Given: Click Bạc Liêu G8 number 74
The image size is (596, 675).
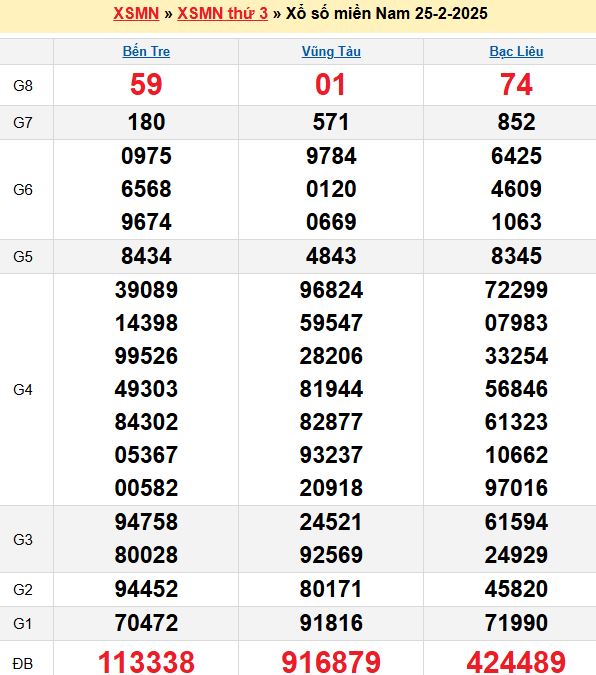Looking at the screenshot, I should tap(516, 84).
